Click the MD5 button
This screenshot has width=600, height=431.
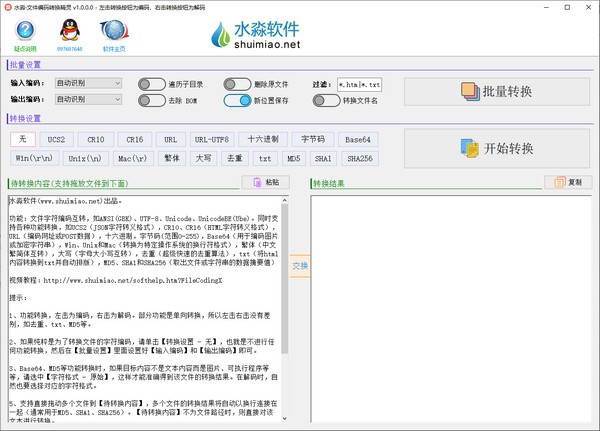294,158
